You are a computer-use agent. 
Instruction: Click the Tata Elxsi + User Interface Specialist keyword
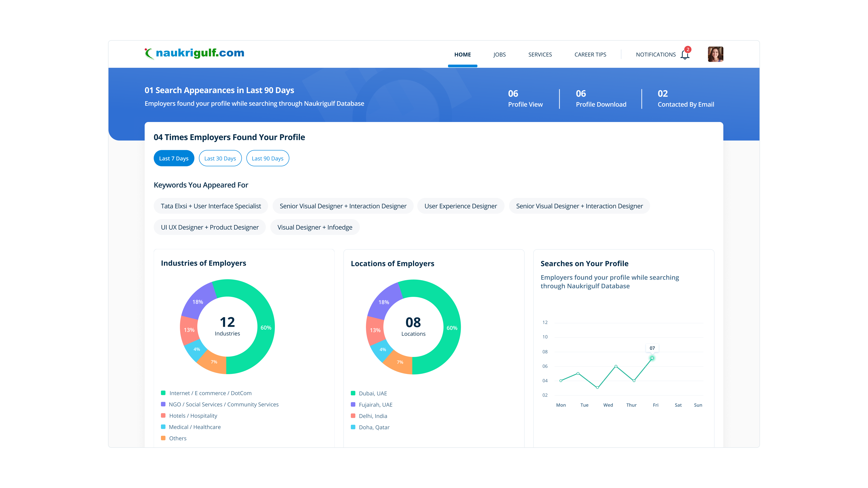pos(211,206)
